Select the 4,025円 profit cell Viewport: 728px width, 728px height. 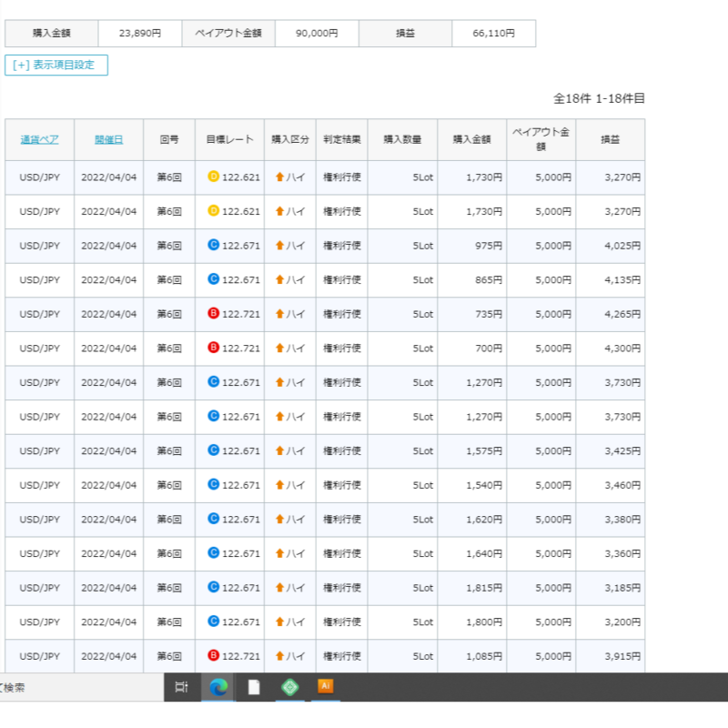tap(610, 246)
